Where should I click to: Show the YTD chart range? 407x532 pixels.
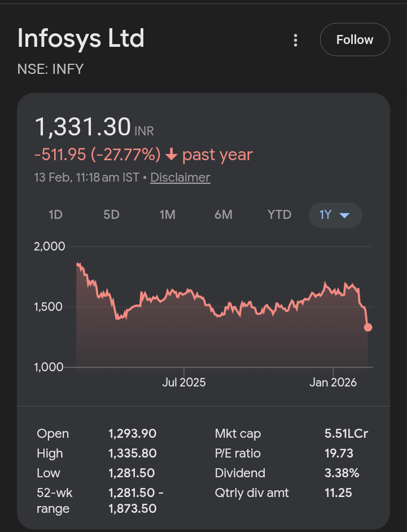pyautogui.click(x=279, y=215)
